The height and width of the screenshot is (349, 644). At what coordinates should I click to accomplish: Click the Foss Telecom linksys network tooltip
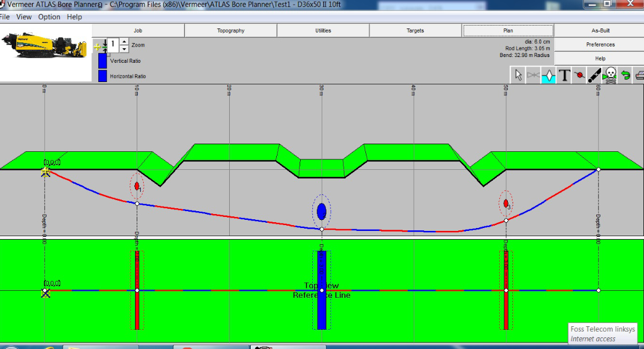click(x=603, y=334)
